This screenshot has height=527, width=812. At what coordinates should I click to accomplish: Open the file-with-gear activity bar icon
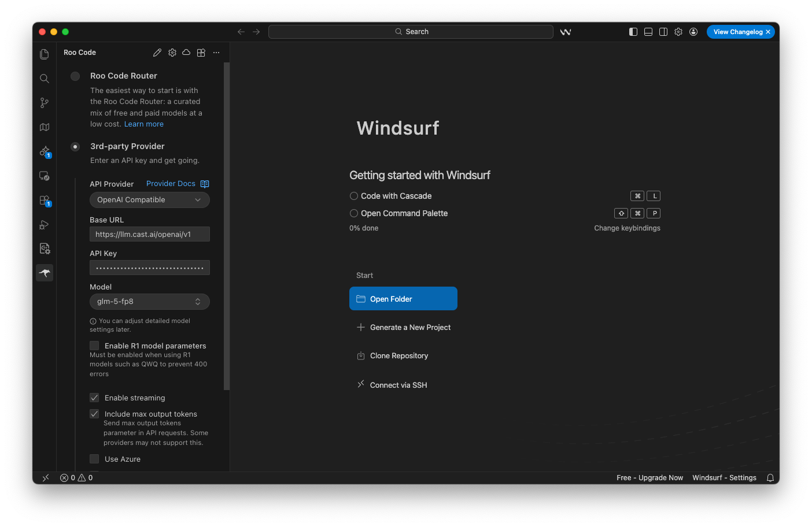coord(45,248)
